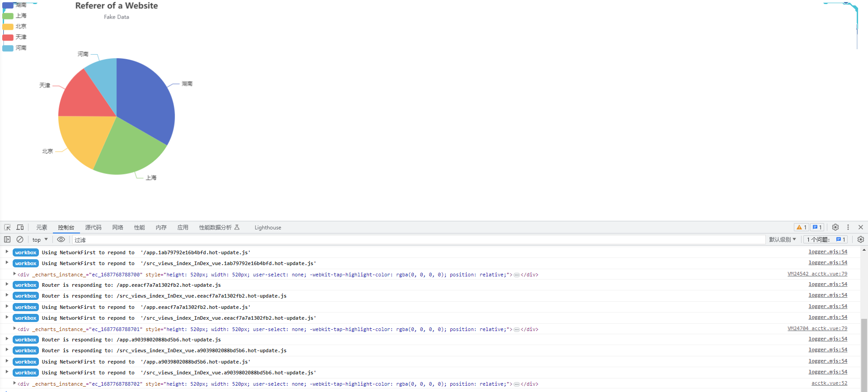
Task: Switch to the 应用 tab
Action: [x=183, y=227]
